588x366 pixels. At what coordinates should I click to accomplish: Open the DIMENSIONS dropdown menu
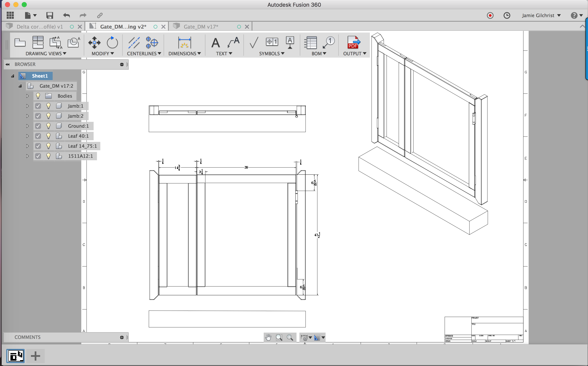[x=185, y=53]
